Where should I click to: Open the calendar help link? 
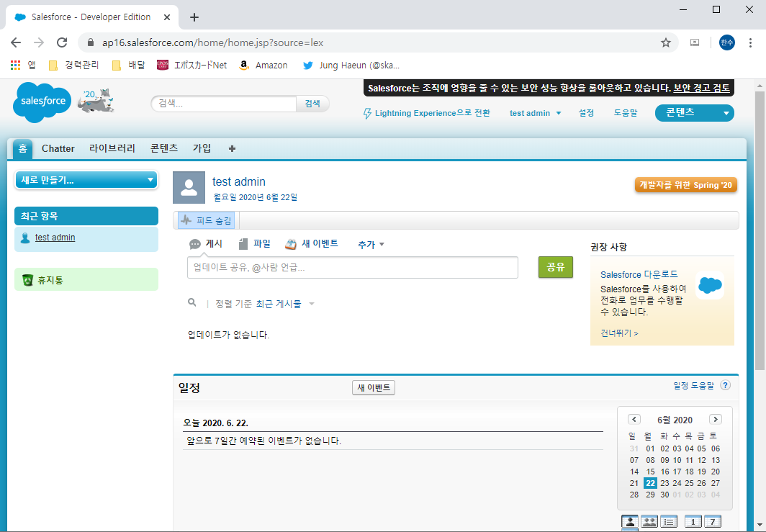(x=693, y=385)
